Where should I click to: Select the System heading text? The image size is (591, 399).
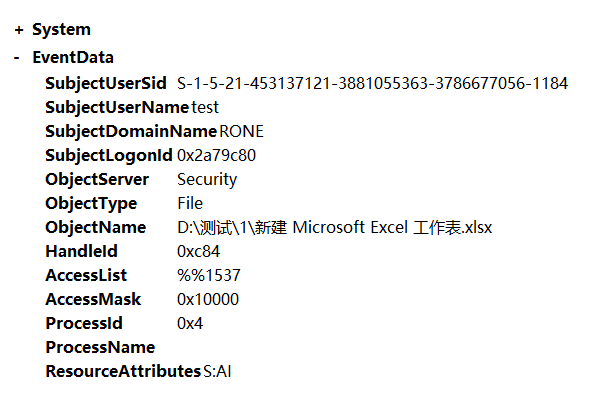[x=61, y=29]
